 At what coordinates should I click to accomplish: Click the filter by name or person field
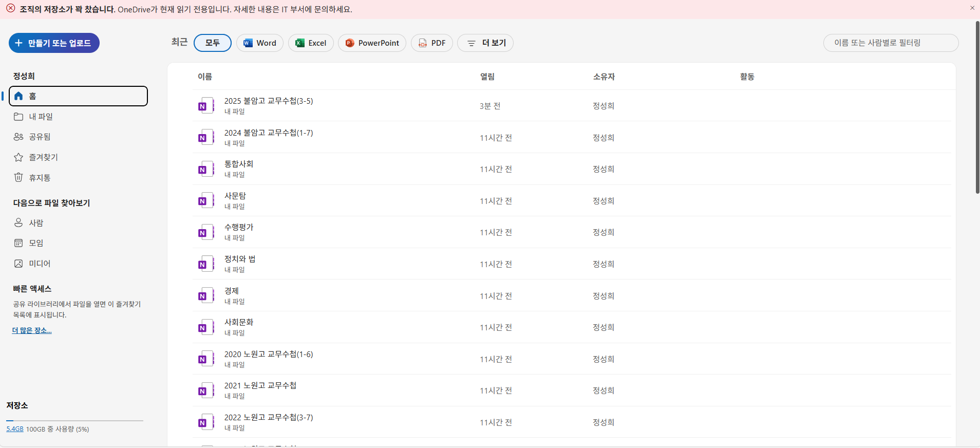tap(891, 43)
